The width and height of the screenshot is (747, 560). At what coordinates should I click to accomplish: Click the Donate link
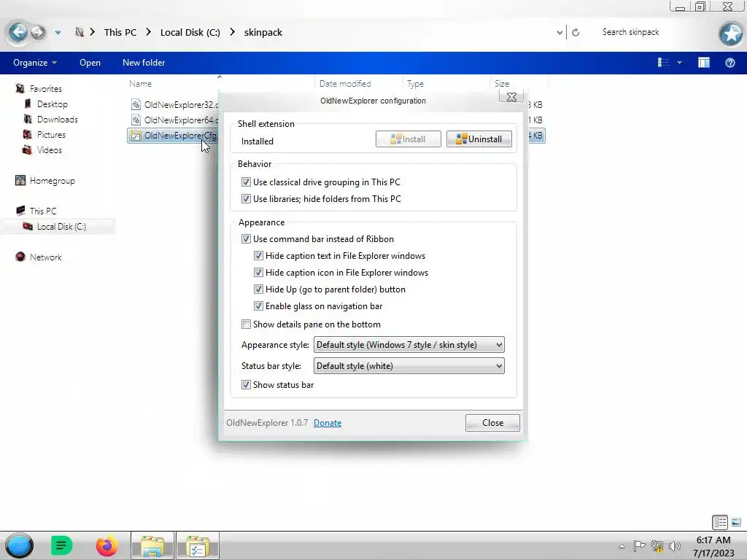click(x=328, y=423)
